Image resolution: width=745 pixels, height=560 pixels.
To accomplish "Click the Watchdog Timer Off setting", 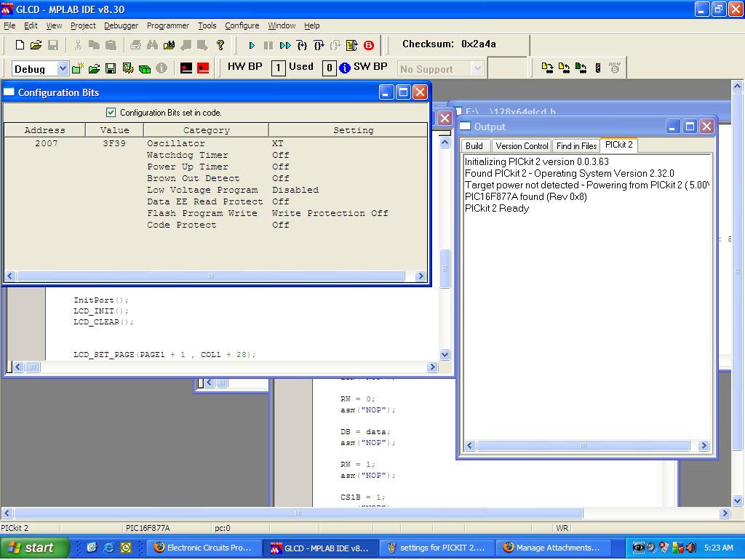I will click(280, 156).
